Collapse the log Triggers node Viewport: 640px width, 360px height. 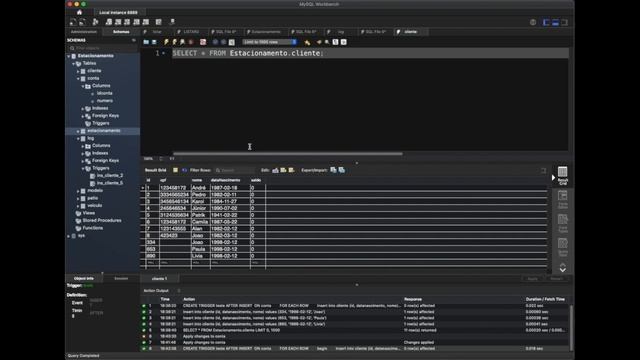click(83, 168)
